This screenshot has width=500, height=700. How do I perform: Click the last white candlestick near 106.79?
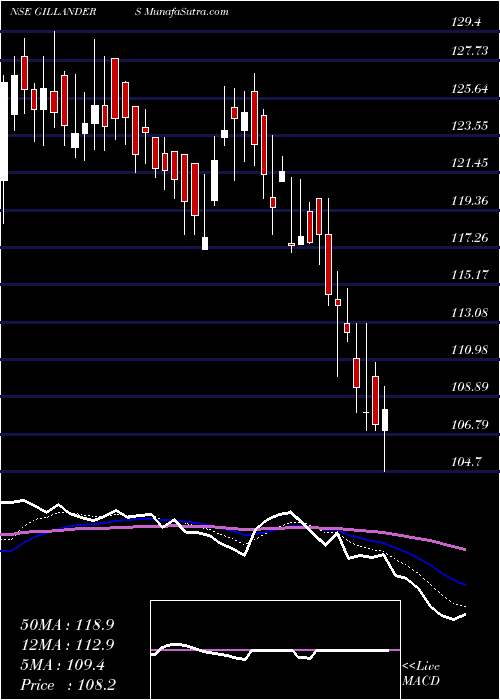[384, 420]
